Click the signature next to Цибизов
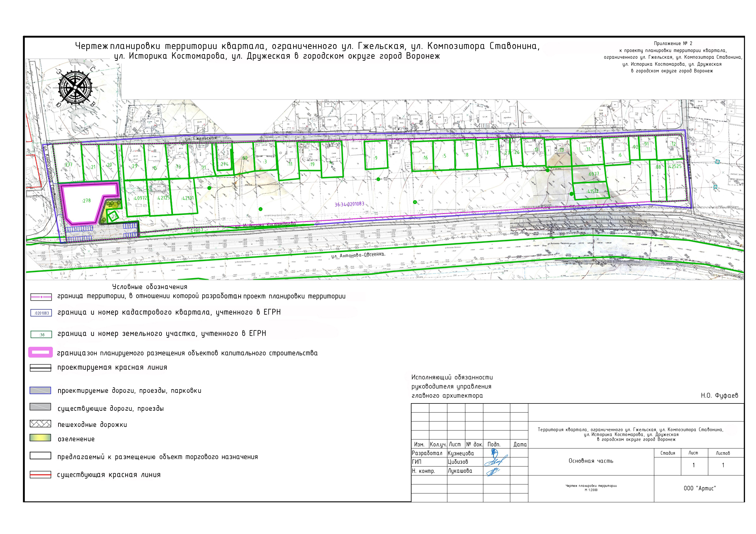Image resolution: width=756 pixels, height=534 pixels. pos(496,462)
